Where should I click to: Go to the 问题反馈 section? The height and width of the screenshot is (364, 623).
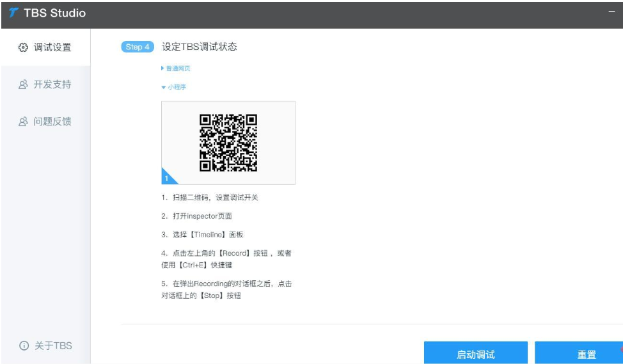45,122
